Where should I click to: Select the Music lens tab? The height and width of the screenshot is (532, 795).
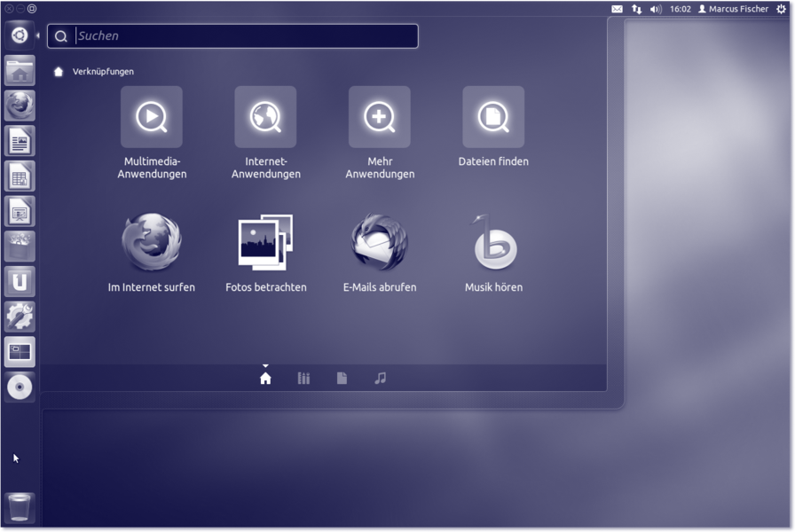pos(380,379)
